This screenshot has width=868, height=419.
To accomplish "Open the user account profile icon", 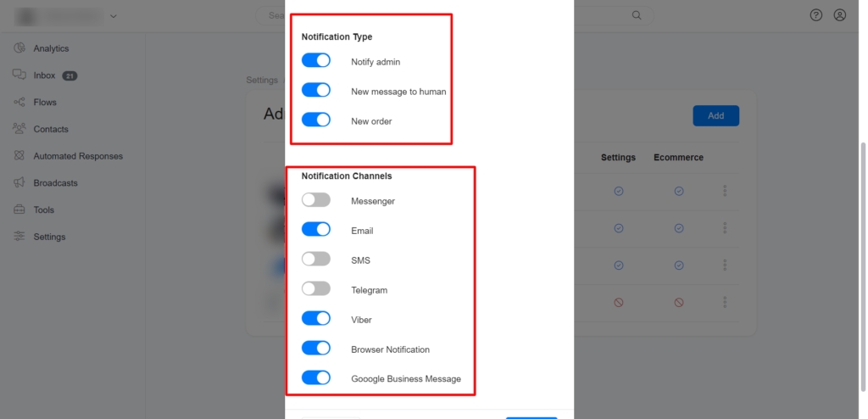I will pos(840,15).
